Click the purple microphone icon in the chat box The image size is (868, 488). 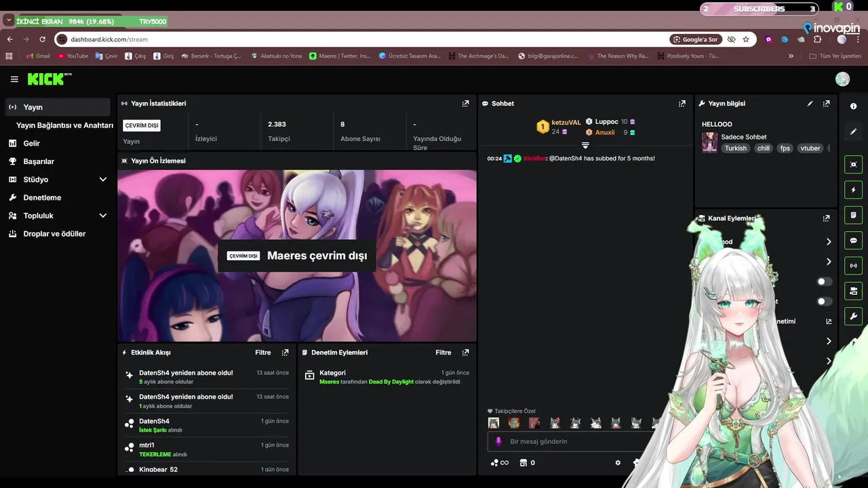498,441
